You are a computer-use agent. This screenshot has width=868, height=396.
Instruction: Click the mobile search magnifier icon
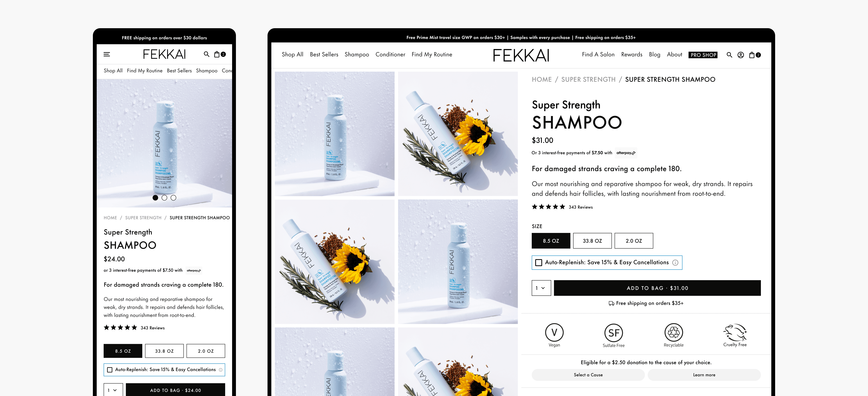tap(207, 54)
